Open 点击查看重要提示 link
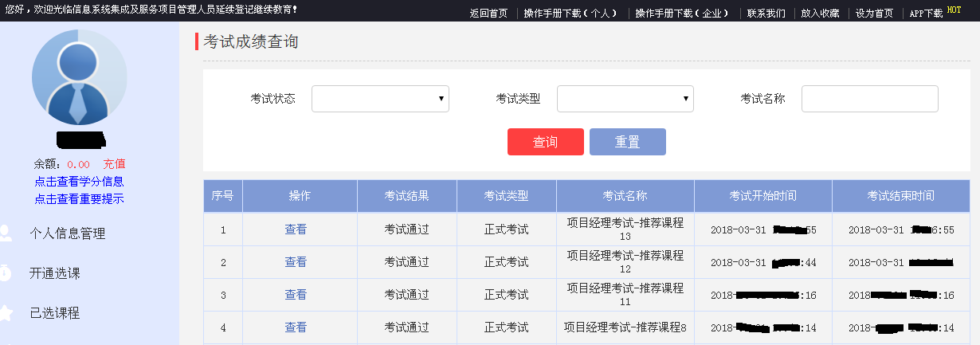Viewport: 980px width, 345px height. [79, 199]
